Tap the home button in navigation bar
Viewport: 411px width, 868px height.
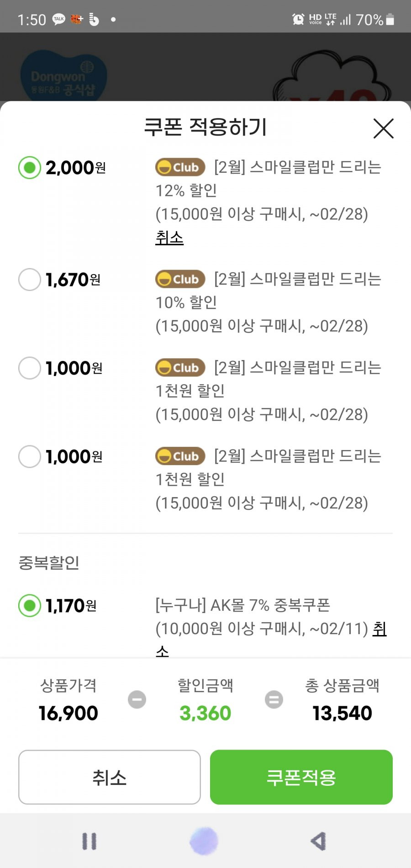pyautogui.click(x=204, y=841)
